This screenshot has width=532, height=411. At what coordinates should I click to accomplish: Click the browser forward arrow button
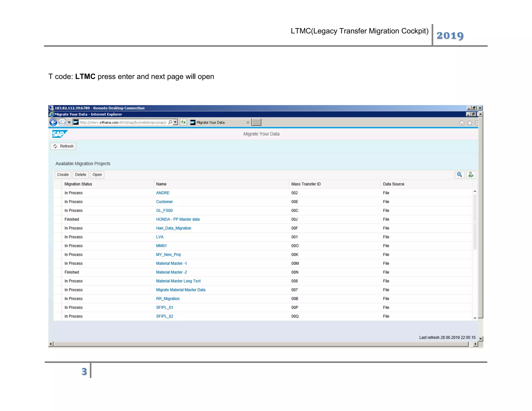(62, 122)
